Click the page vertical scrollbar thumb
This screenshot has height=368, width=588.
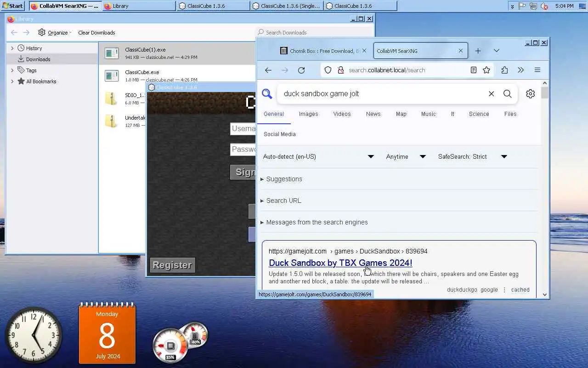point(545,92)
